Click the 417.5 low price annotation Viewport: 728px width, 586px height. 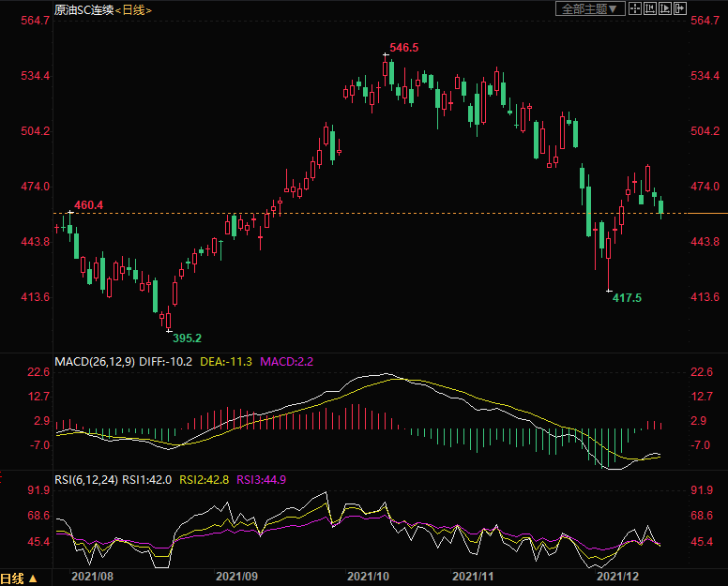627,297
